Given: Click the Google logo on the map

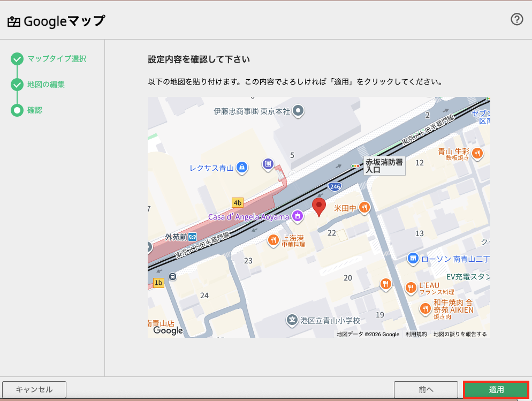Looking at the screenshot, I should click(168, 330).
